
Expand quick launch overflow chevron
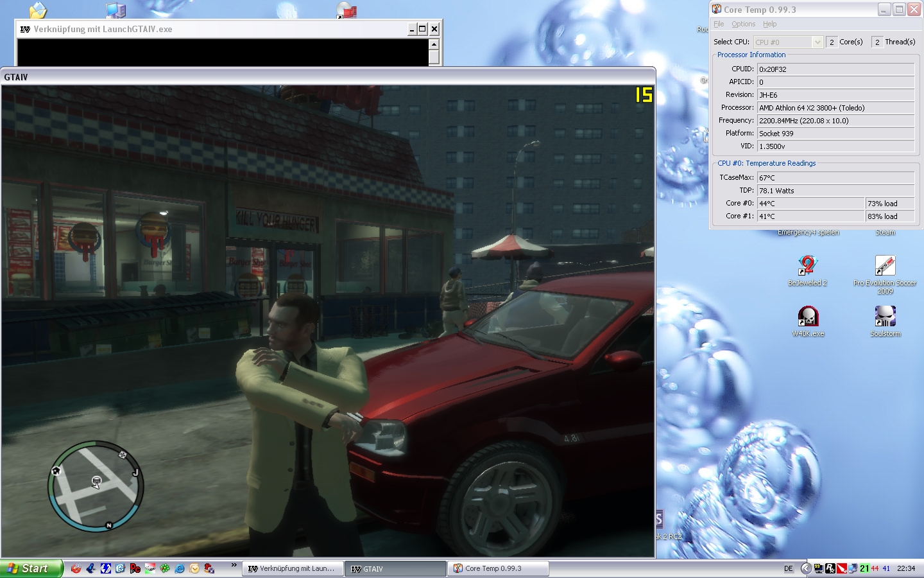point(234,565)
